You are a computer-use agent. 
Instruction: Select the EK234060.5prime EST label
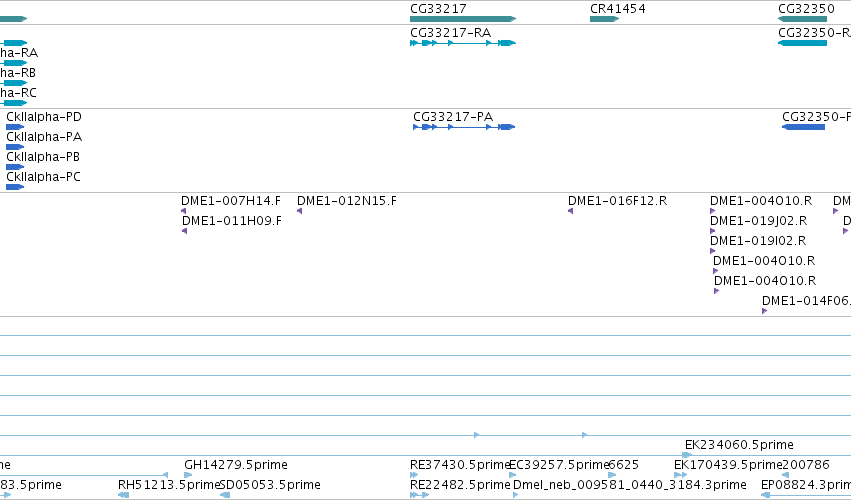(739, 445)
